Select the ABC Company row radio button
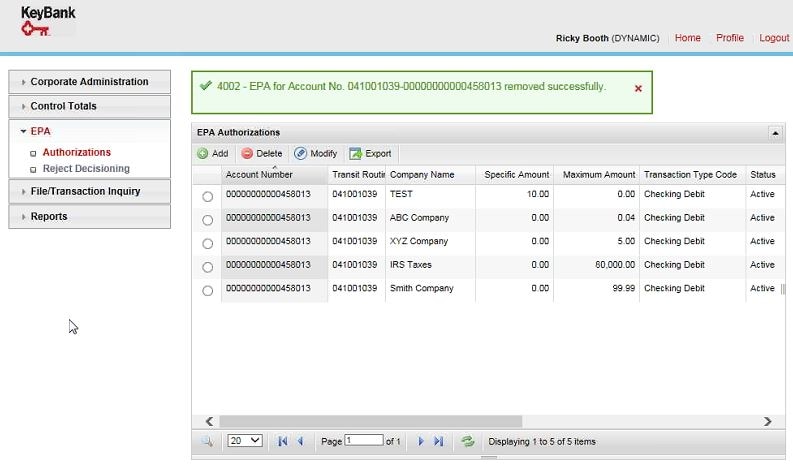 (207, 220)
